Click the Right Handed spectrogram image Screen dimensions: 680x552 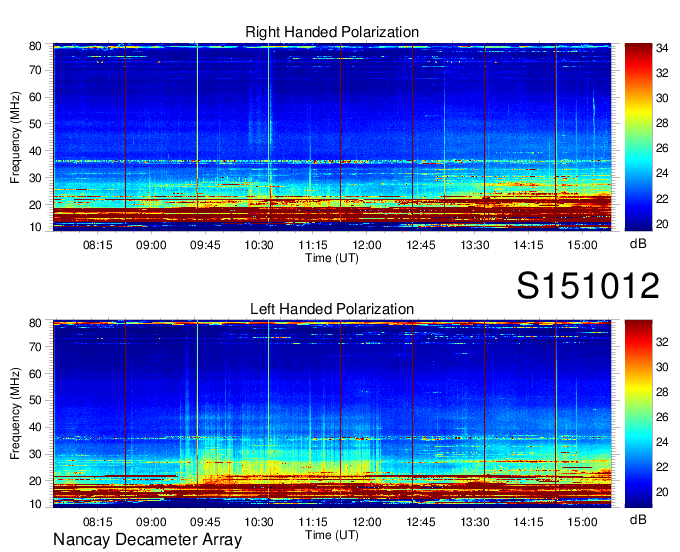(332, 137)
